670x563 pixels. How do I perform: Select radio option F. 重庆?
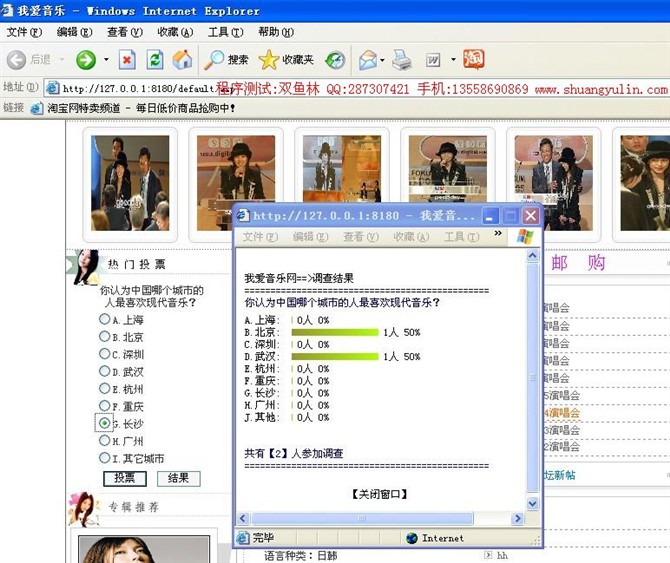(x=104, y=405)
